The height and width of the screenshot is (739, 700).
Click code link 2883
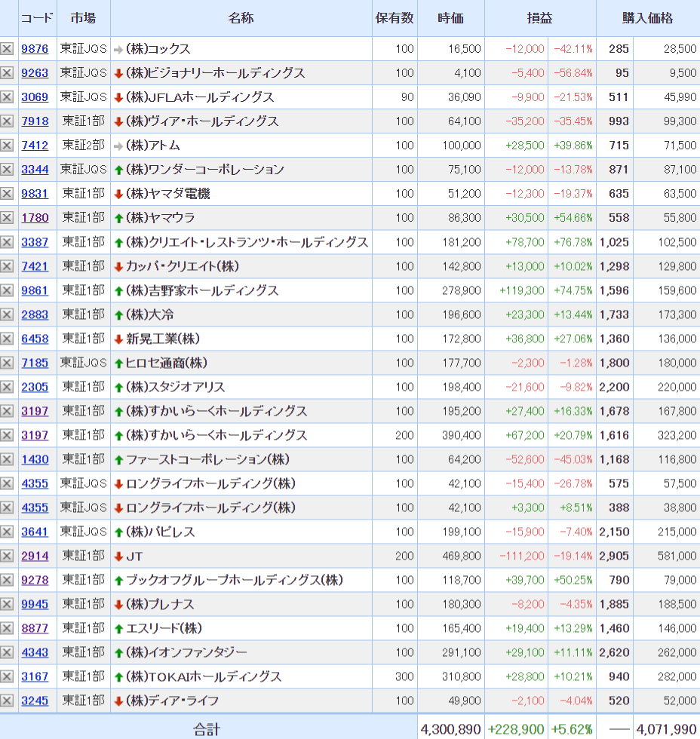tap(35, 314)
